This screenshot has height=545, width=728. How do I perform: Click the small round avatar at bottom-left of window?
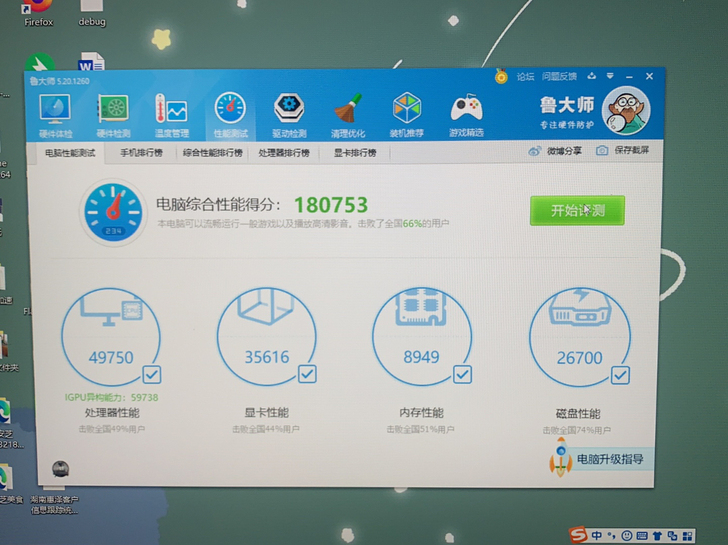tap(60, 468)
